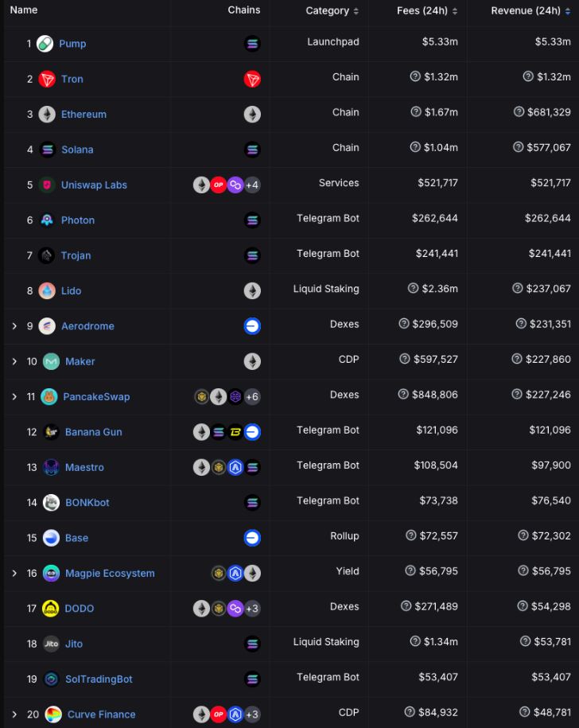Viewport: 579px width, 728px height.
Task: Expand the Maker row chevron
Action: click(x=14, y=361)
